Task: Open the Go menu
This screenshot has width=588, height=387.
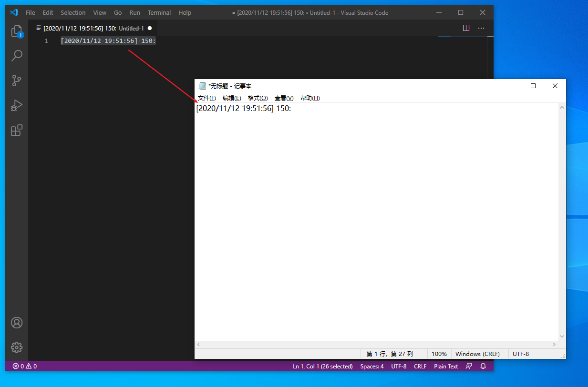Action: [118, 12]
